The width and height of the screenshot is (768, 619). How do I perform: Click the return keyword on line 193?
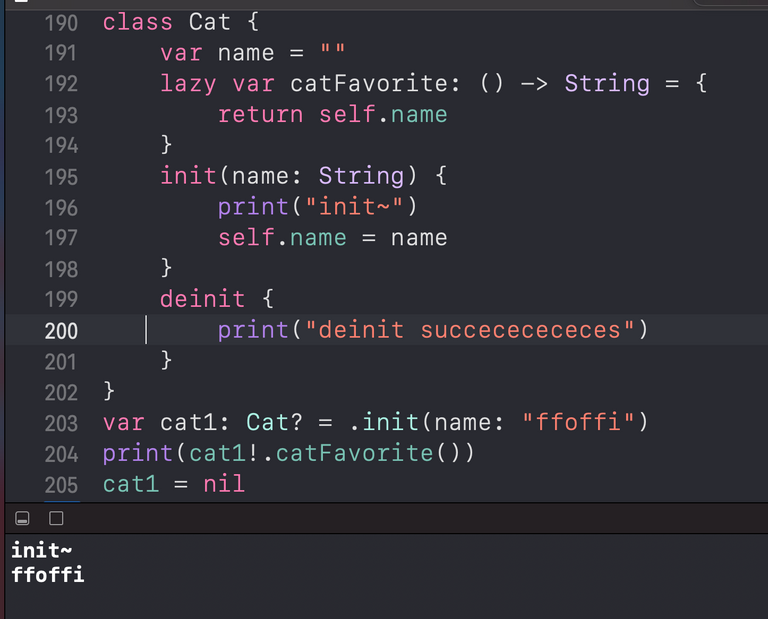[x=261, y=114]
